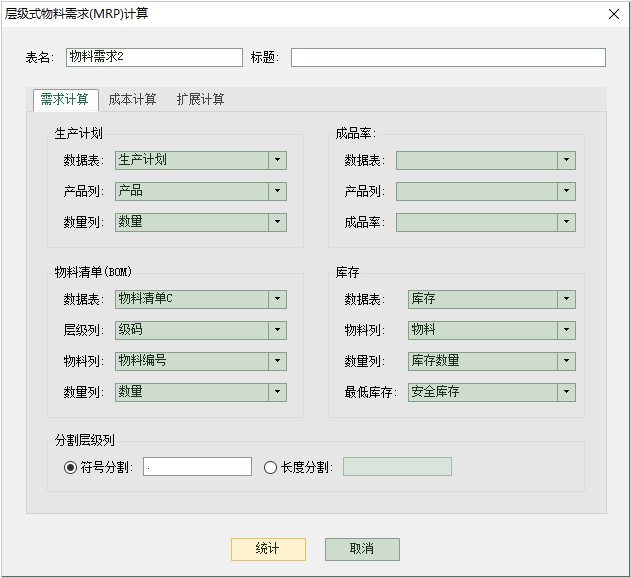Viewport: 631px width, 578px height.
Task: Select the 需求计算 tab
Action: 64,99
